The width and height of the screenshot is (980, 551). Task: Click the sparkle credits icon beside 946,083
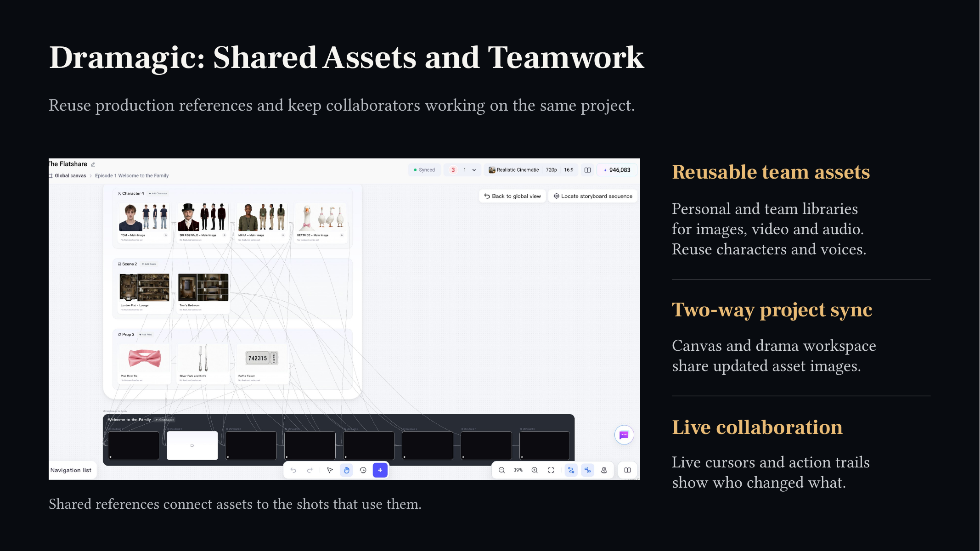(x=605, y=170)
